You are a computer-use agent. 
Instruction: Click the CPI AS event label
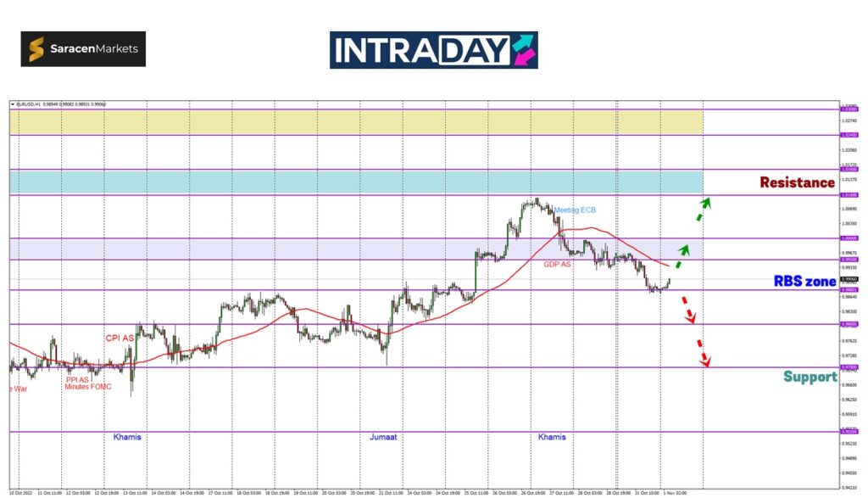(120, 338)
